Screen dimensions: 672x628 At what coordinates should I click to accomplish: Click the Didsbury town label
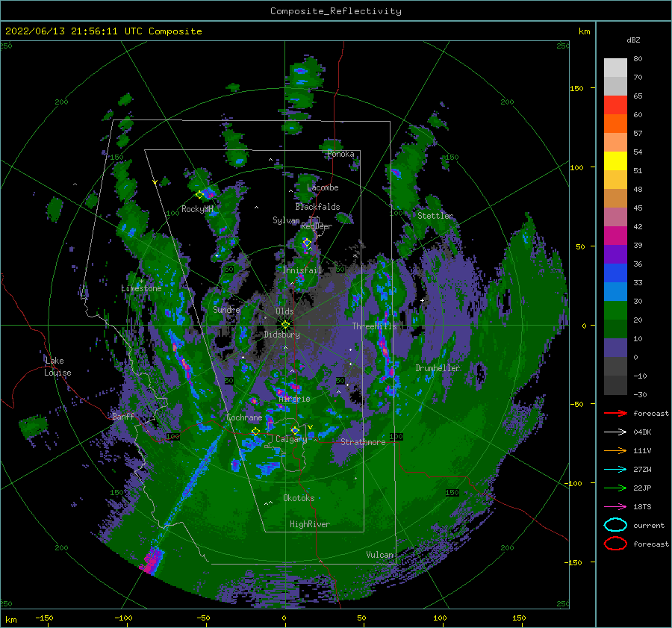click(281, 335)
